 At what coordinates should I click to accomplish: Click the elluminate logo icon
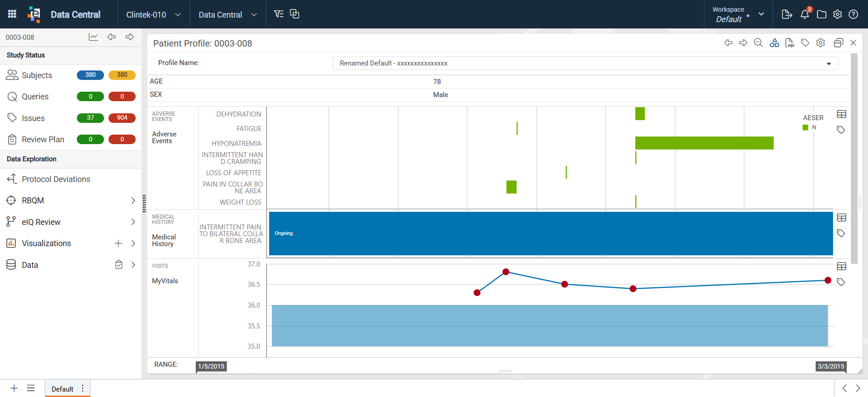(34, 14)
